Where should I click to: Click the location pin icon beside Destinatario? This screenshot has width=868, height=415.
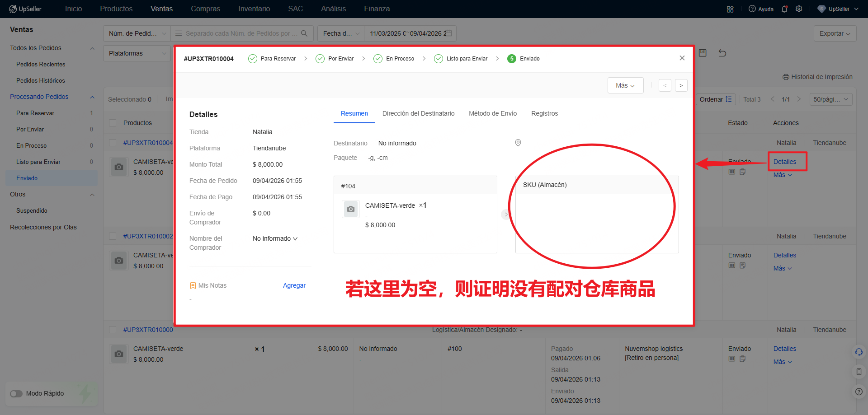518,143
